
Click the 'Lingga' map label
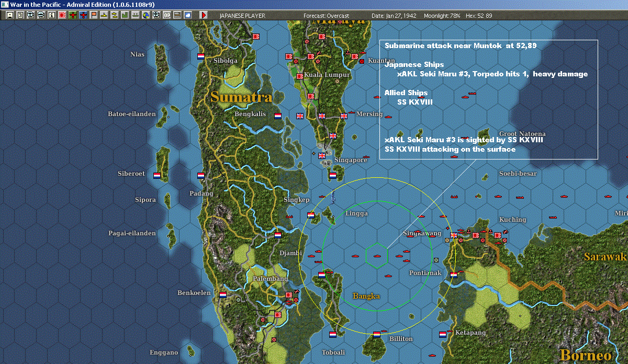pos(356,213)
